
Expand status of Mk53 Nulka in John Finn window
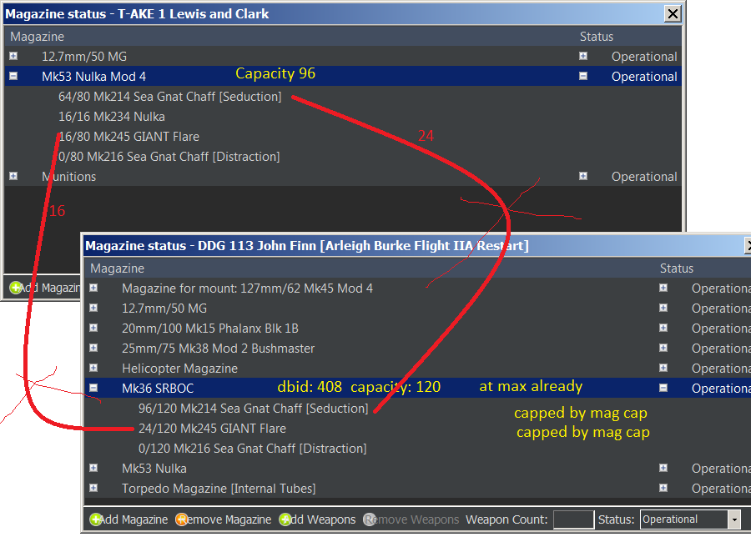coord(663,468)
